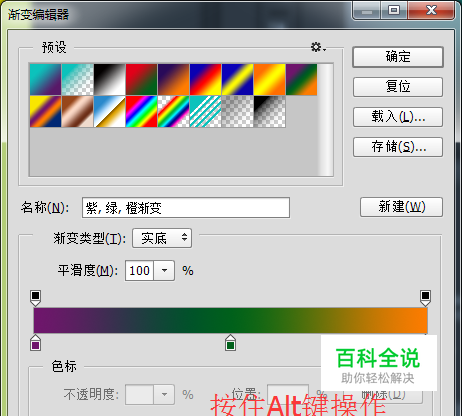Pick the chrome gradient preset
Screen dimensions: 462x416
tap(110, 112)
